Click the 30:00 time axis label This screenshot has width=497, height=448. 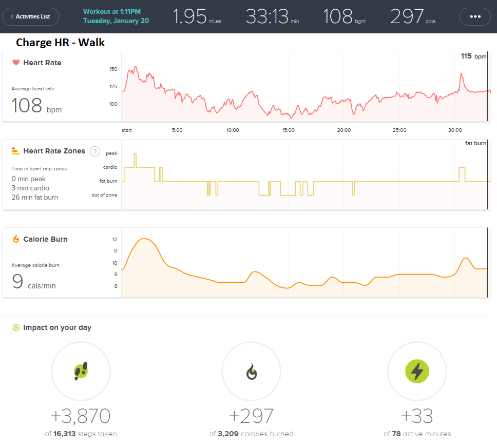[455, 130]
